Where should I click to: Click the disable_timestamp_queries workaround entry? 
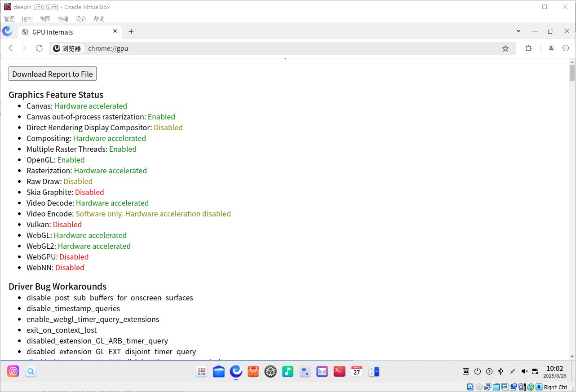point(73,308)
